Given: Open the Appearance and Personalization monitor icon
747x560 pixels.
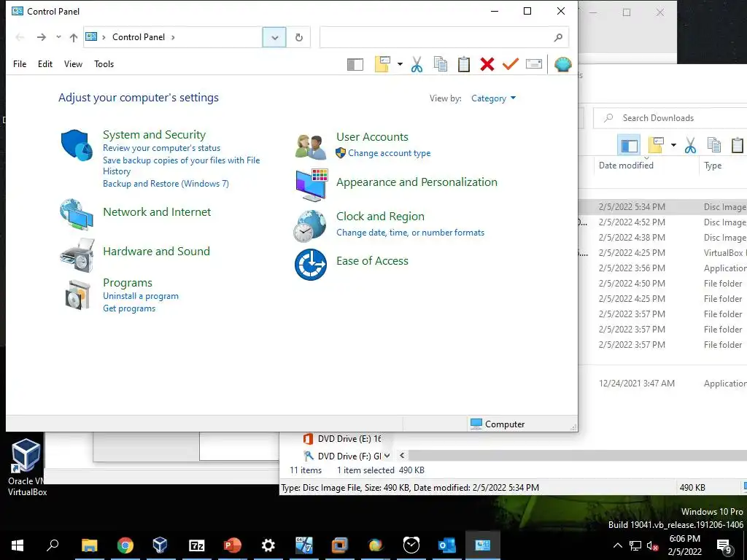Looking at the screenshot, I should 311,185.
